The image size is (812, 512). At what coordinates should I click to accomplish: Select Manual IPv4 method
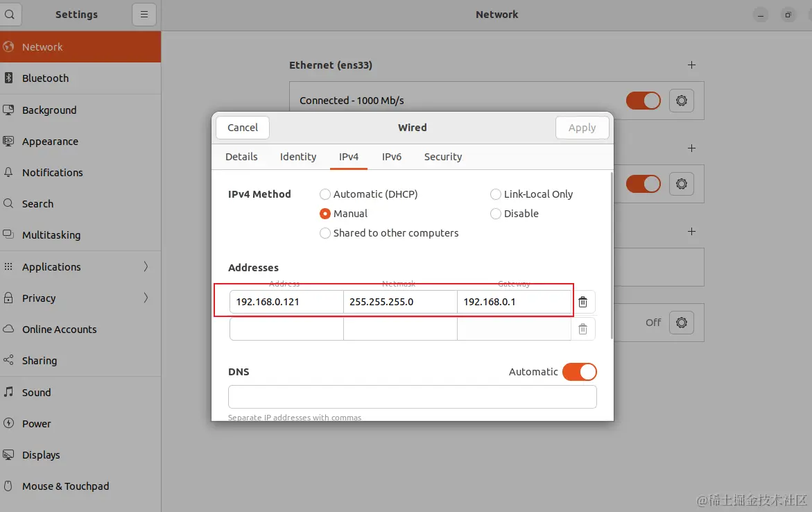[x=343, y=214]
